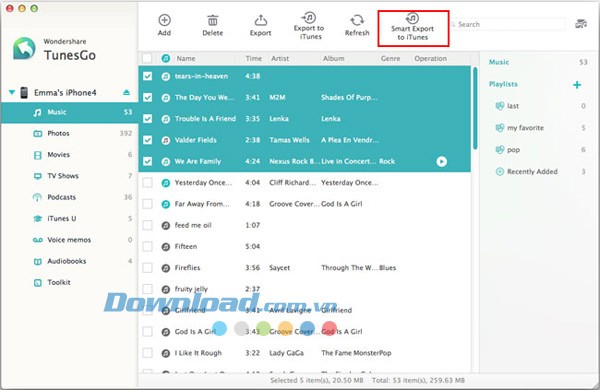Toggle the select-all header checkbox
The width and height of the screenshot is (600, 390).
pos(147,58)
